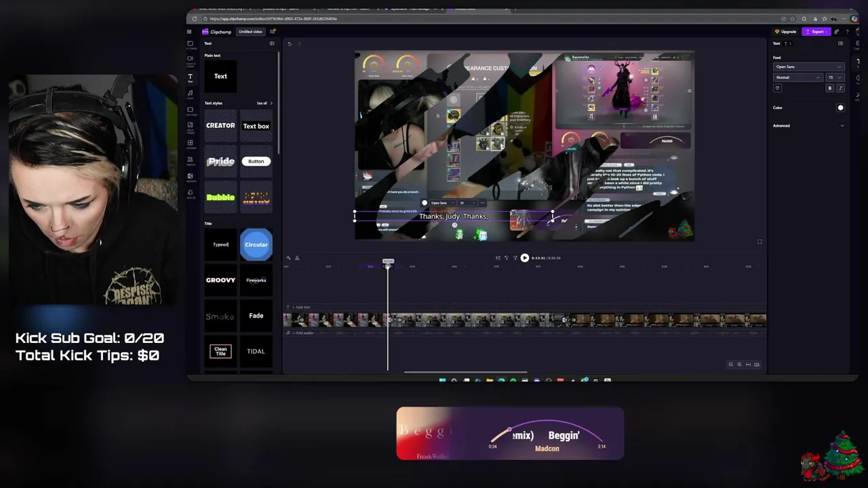Toggle bold text formatting
The image size is (868, 488).
click(x=830, y=88)
